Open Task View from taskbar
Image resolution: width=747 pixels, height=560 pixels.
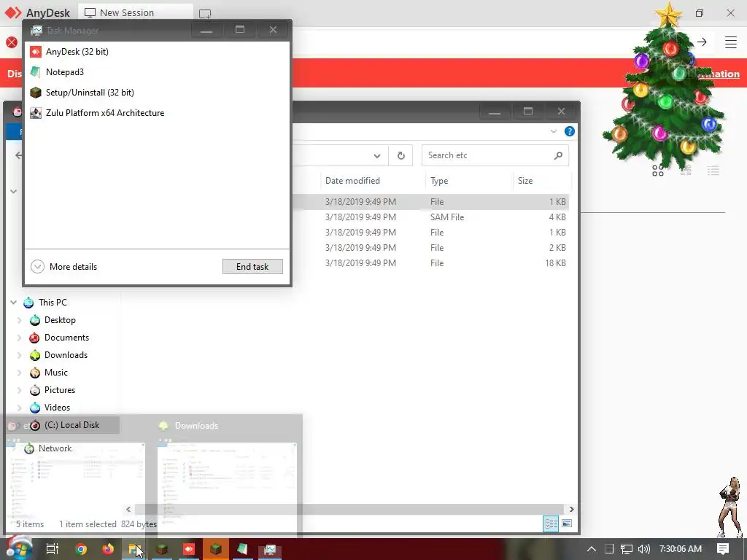click(x=52, y=549)
